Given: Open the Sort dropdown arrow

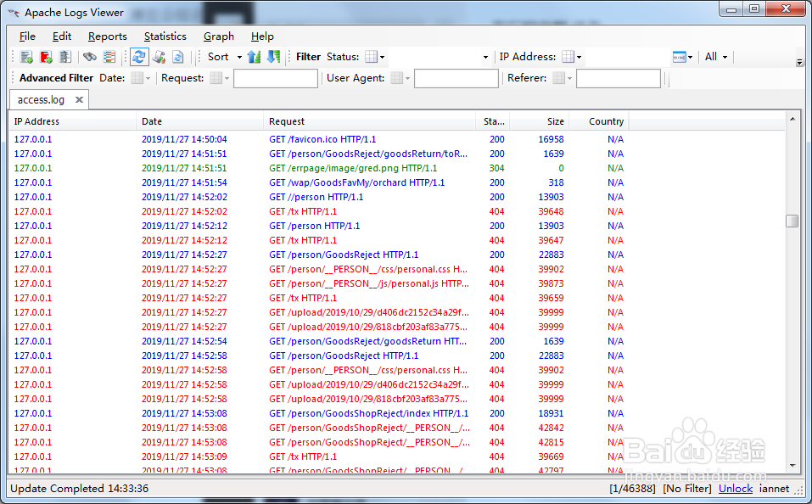Looking at the screenshot, I should coord(240,56).
